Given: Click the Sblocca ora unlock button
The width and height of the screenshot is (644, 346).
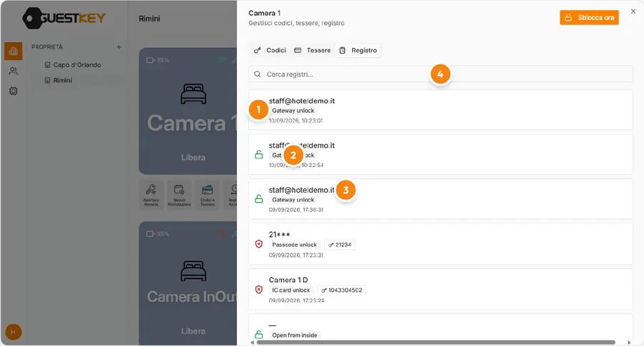Looking at the screenshot, I should pyautogui.click(x=589, y=18).
